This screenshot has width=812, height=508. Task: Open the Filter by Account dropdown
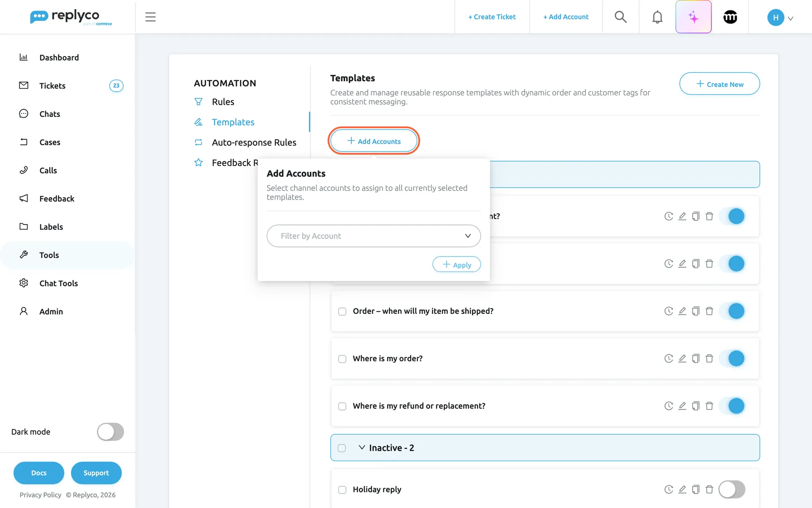374,236
